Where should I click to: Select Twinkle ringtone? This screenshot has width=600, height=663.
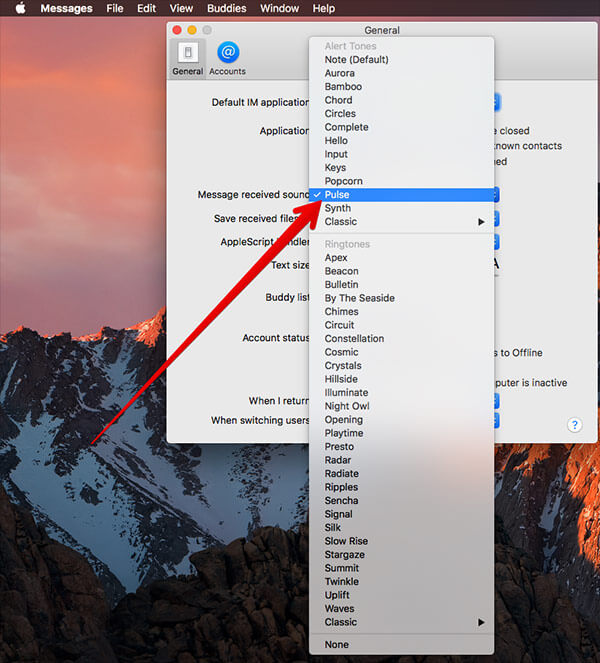click(401, 582)
